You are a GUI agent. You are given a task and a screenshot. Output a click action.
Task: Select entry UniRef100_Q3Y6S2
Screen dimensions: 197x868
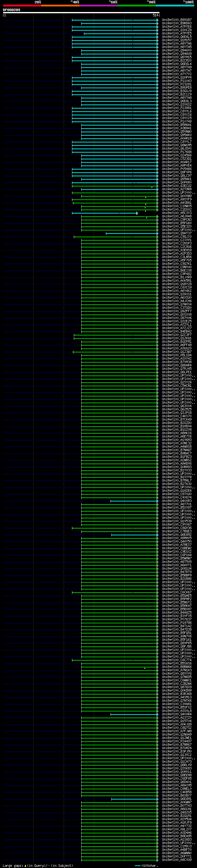click(x=177, y=104)
